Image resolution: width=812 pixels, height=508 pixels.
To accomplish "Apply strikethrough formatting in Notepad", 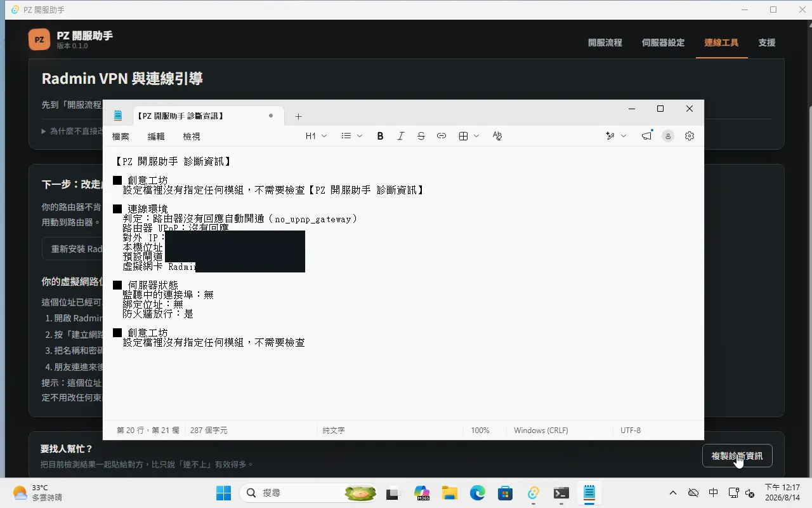I will pos(421,136).
